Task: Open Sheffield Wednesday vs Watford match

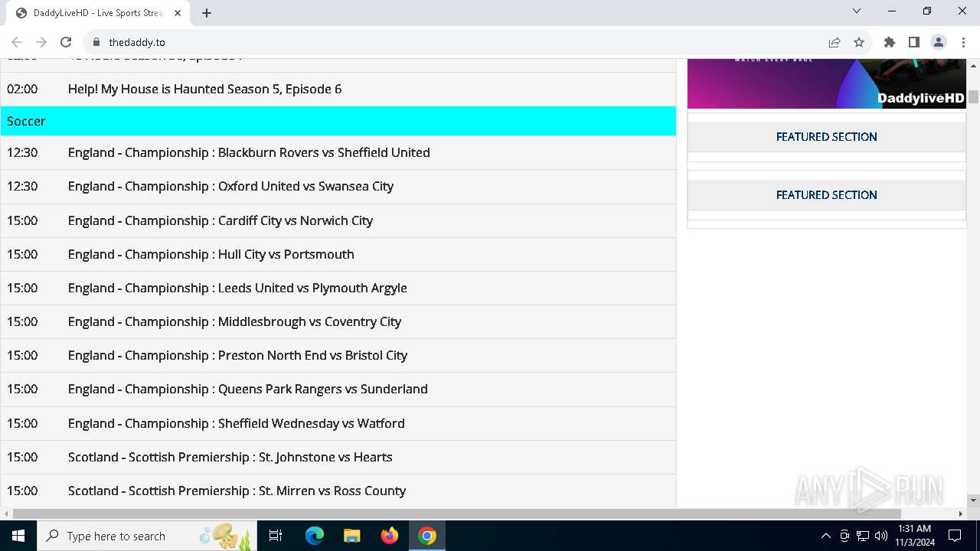Action: coord(338,423)
